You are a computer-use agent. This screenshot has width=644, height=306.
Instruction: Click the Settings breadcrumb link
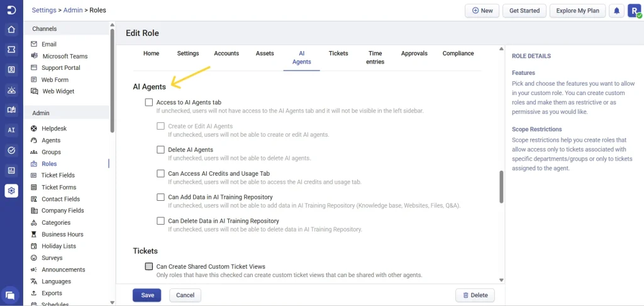click(x=44, y=10)
